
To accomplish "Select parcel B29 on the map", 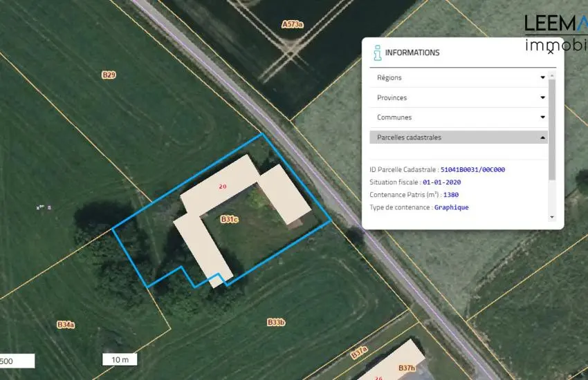I will point(109,75).
